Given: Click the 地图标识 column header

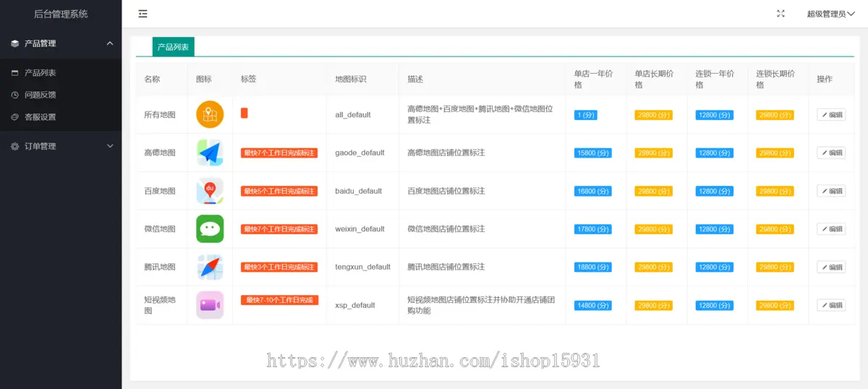Looking at the screenshot, I should [x=350, y=79].
